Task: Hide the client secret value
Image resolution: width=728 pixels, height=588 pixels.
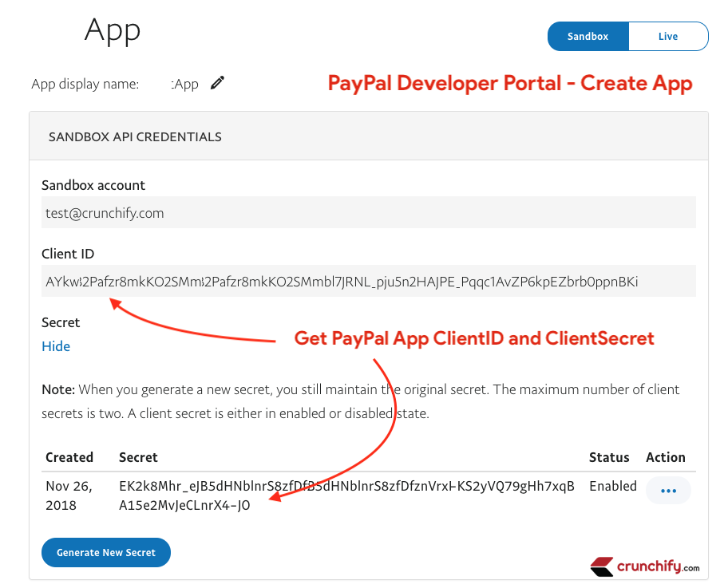Action: click(55, 346)
